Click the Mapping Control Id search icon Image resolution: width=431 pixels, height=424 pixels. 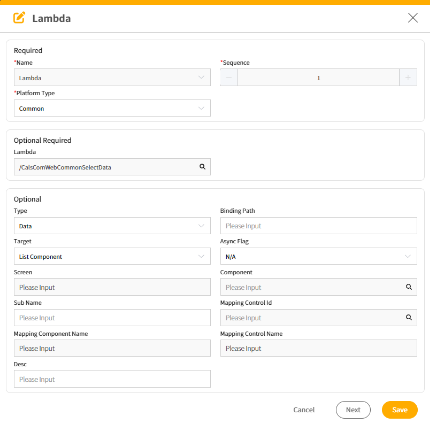click(x=409, y=317)
